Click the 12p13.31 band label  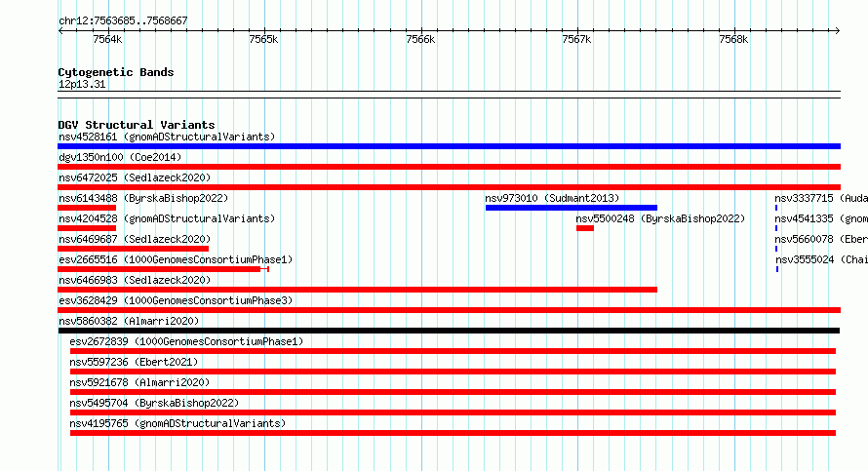[82, 84]
